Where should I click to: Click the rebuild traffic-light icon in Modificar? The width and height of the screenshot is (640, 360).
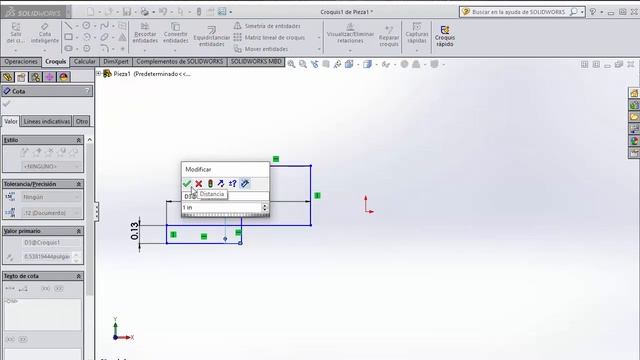(210, 184)
